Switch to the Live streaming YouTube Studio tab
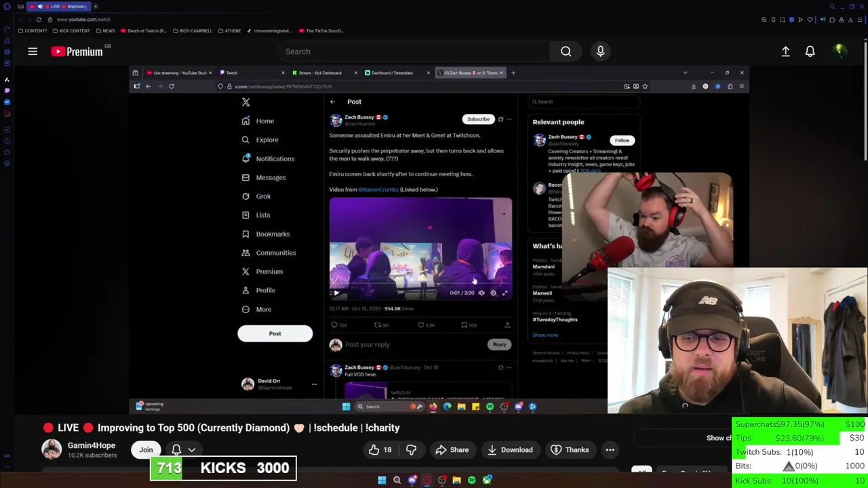The width and height of the screenshot is (868, 488). pyautogui.click(x=178, y=73)
